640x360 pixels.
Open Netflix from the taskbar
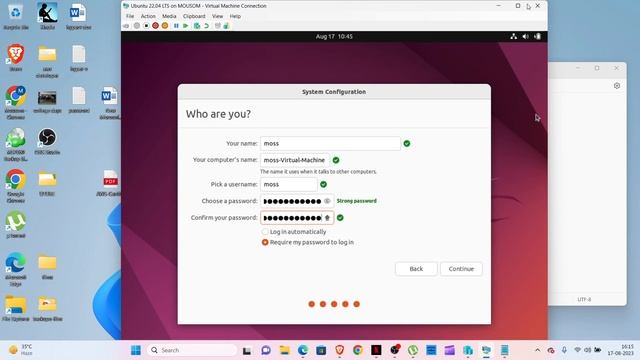(x=376, y=350)
